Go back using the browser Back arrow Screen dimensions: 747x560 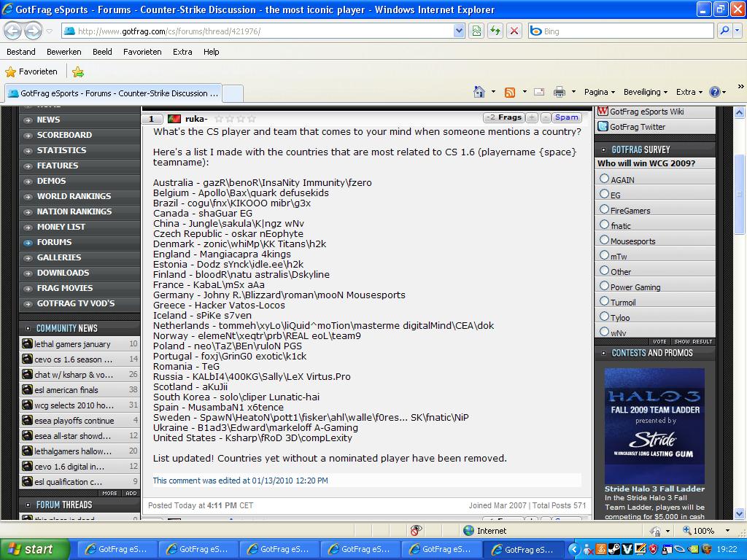[13, 31]
